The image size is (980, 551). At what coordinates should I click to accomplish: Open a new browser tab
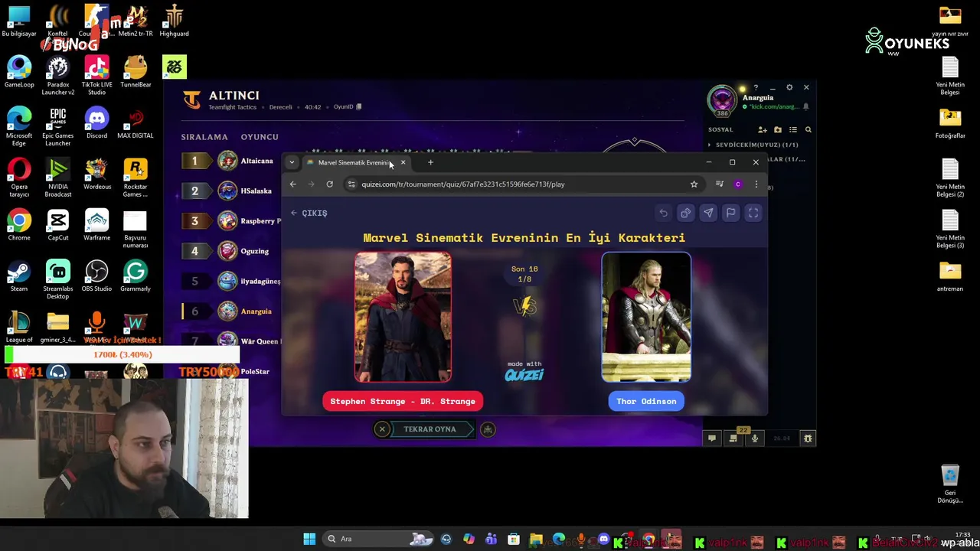point(430,162)
